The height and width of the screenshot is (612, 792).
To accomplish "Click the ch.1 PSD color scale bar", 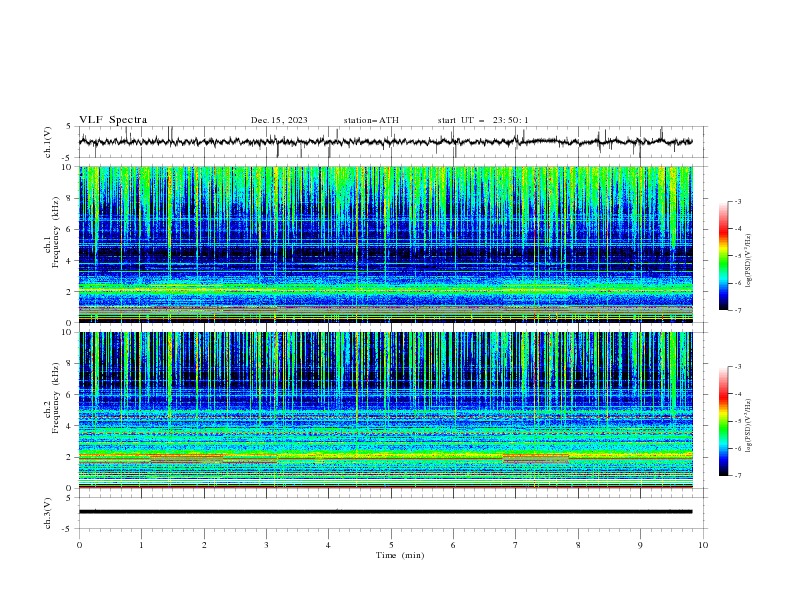I will tap(724, 256).
